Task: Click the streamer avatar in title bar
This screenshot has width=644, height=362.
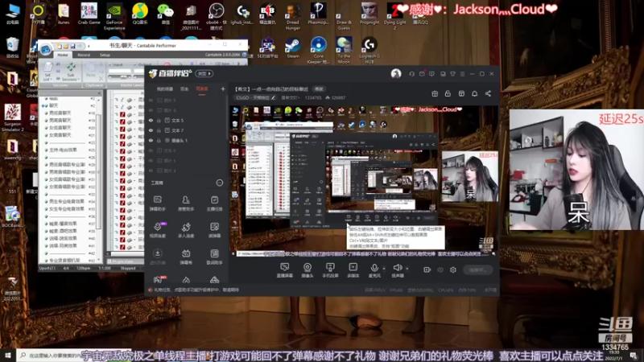Action: point(396,74)
